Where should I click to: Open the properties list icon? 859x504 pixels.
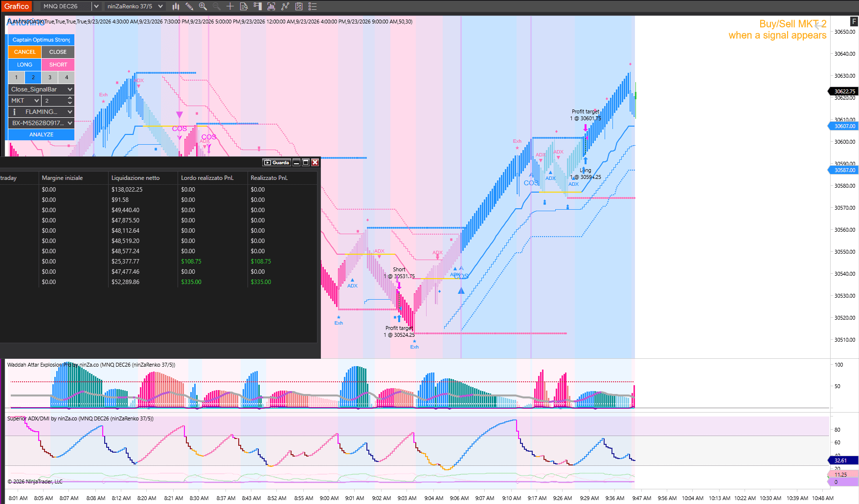pos(312,6)
